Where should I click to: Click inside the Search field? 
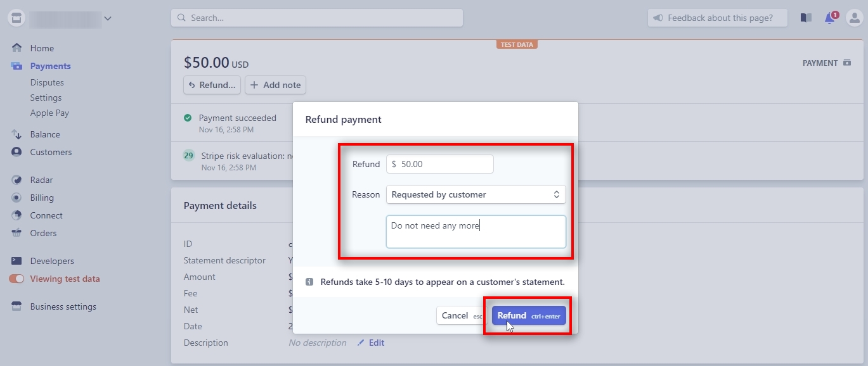coord(317,18)
